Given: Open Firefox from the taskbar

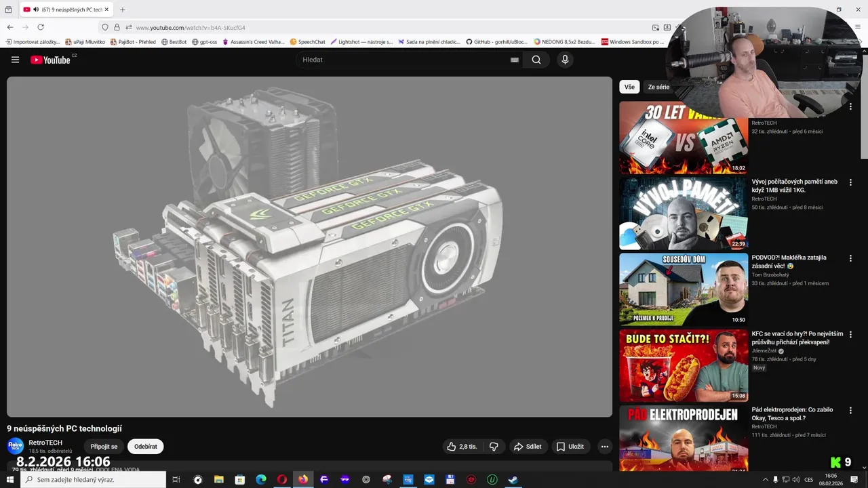Looking at the screenshot, I should (303, 479).
